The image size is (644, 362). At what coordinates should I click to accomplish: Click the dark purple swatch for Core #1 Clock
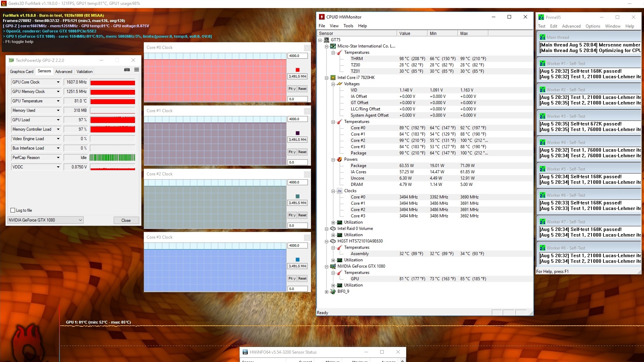coord(298,133)
